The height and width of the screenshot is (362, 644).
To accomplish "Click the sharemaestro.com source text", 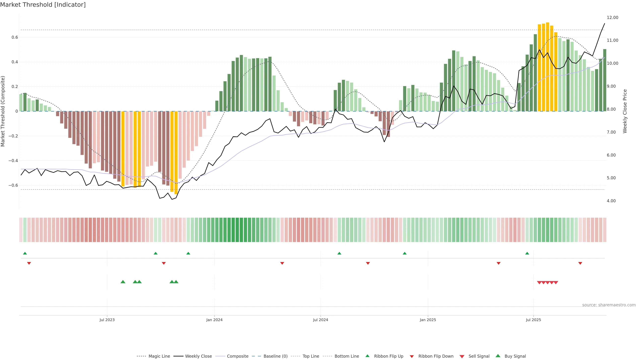I will [609, 305].
